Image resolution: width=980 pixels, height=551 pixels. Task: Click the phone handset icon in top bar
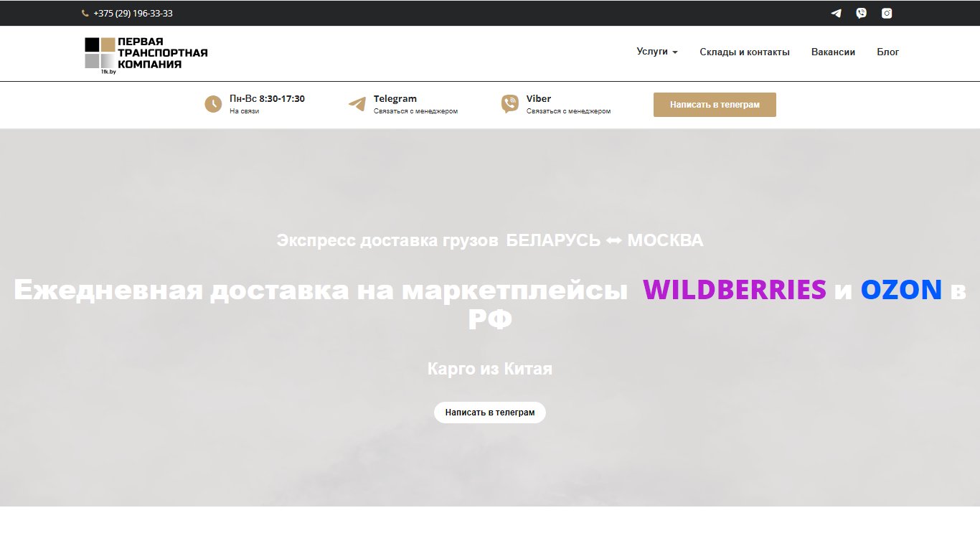click(x=85, y=13)
